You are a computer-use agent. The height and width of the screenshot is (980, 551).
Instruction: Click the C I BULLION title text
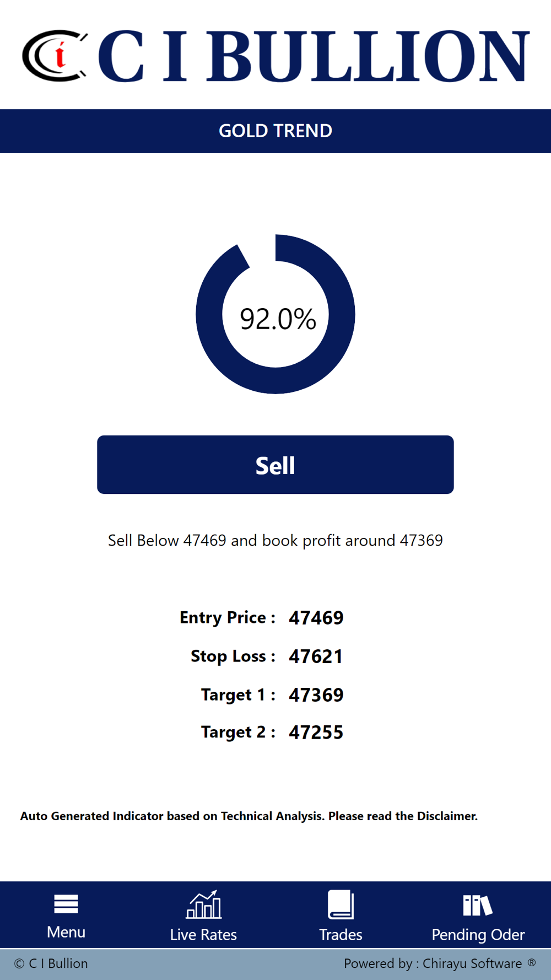(314, 56)
